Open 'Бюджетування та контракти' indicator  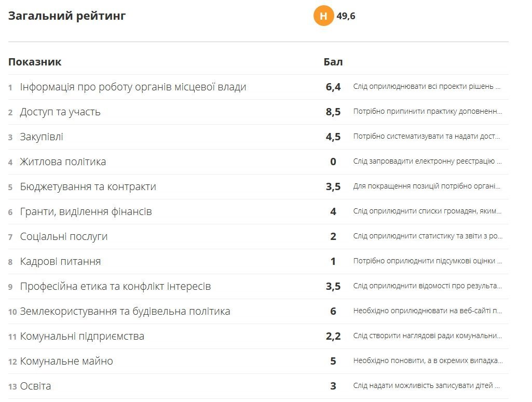(x=88, y=187)
